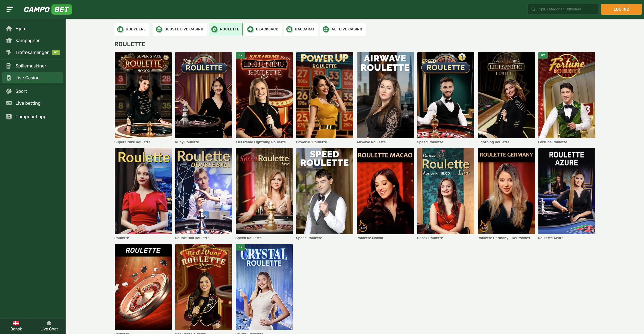Click the Live Casino card icon

coord(9,78)
